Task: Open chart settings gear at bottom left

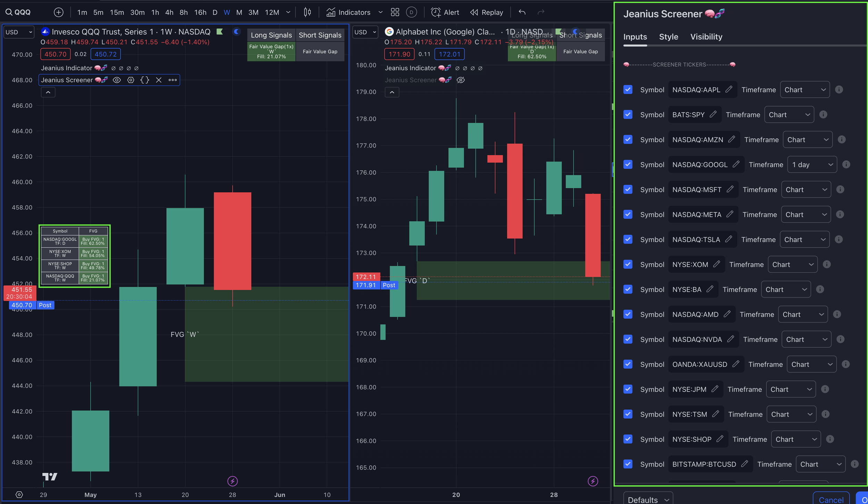Action: tap(19, 495)
